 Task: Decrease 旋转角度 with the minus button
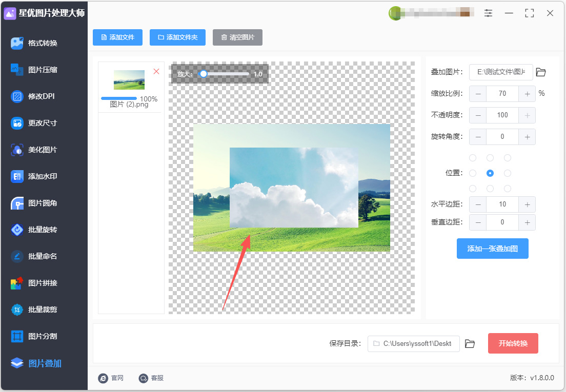pyautogui.click(x=478, y=137)
